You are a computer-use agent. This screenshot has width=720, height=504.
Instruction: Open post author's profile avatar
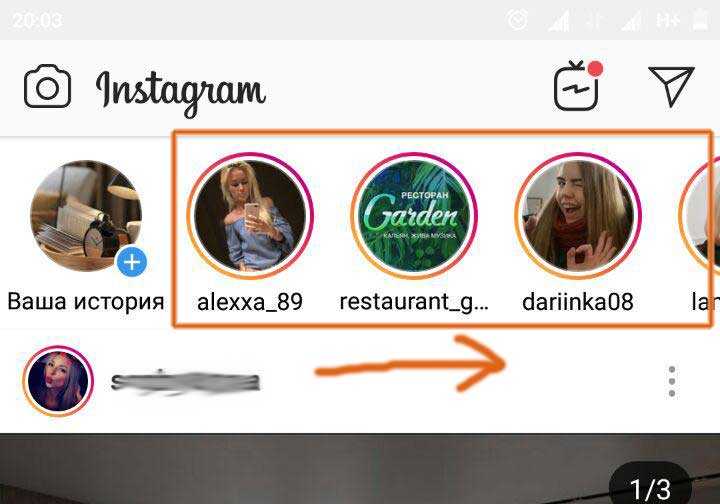click(x=58, y=381)
